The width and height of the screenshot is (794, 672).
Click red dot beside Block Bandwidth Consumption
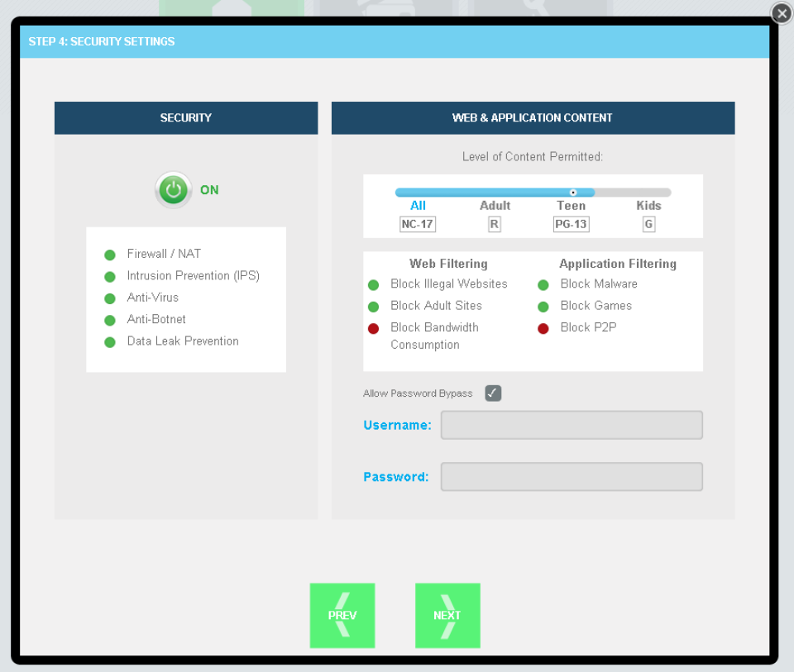[x=374, y=328]
